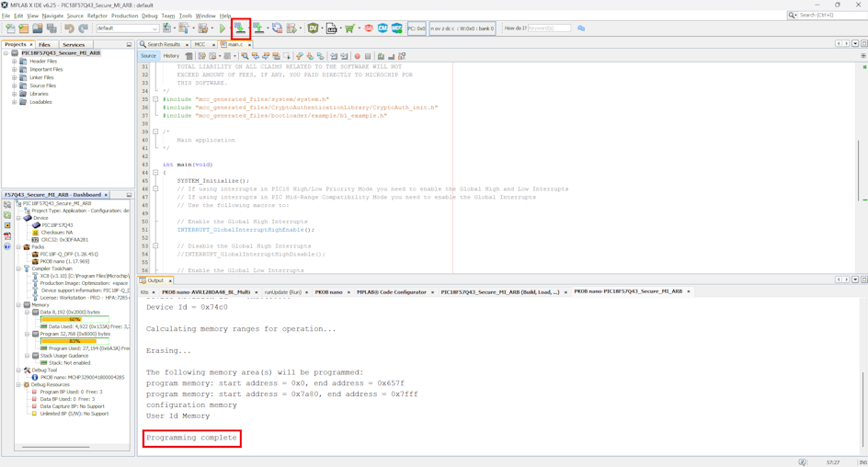Toggle the History view of main.c
This screenshot has height=467, width=868.
click(x=171, y=56)
